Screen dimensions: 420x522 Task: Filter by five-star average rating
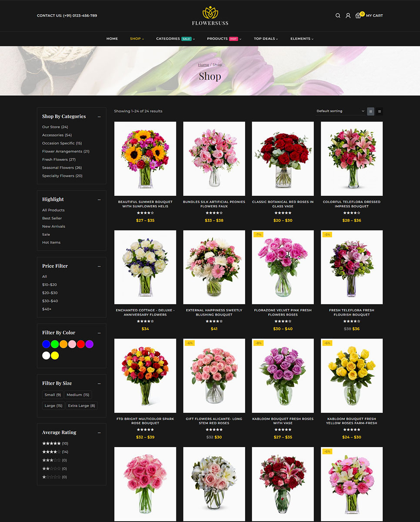(x=51, y=443)
